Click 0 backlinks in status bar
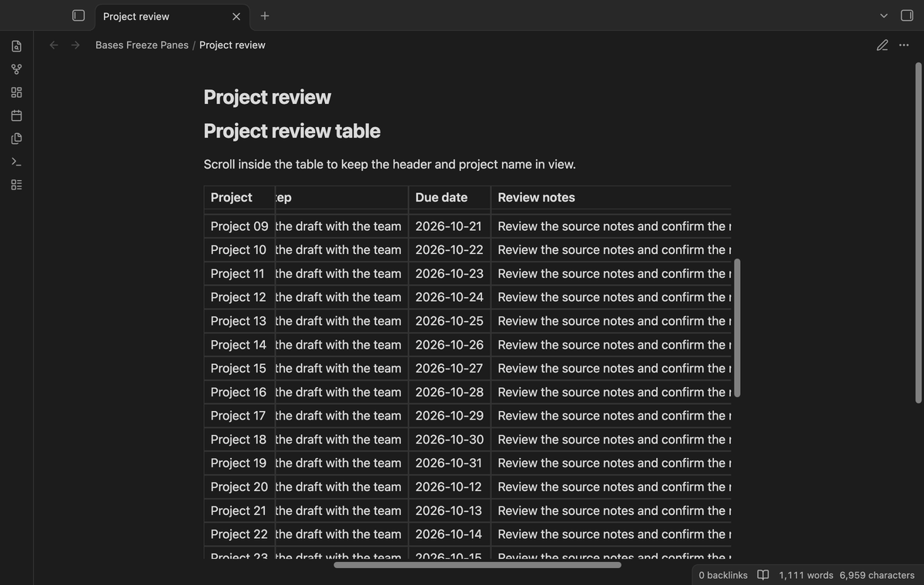Image resolution: width=924 pixels, height=585 pixels. pos(723,575)
